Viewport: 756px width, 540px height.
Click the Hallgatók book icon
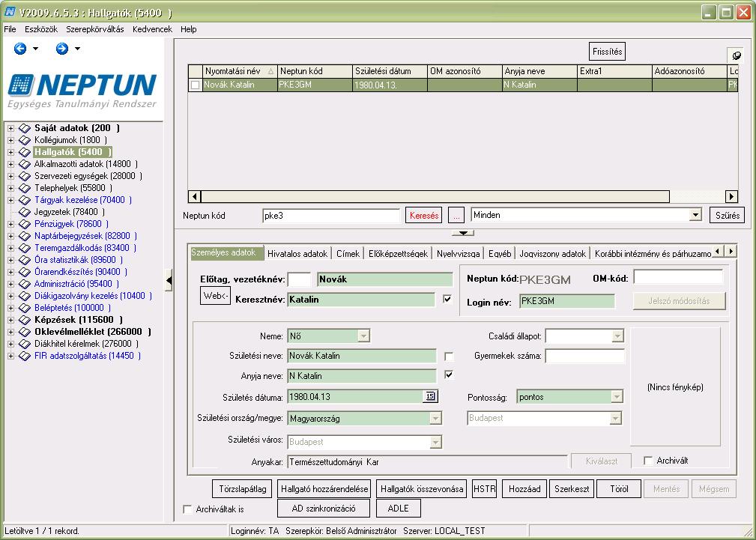pos(25,152)
